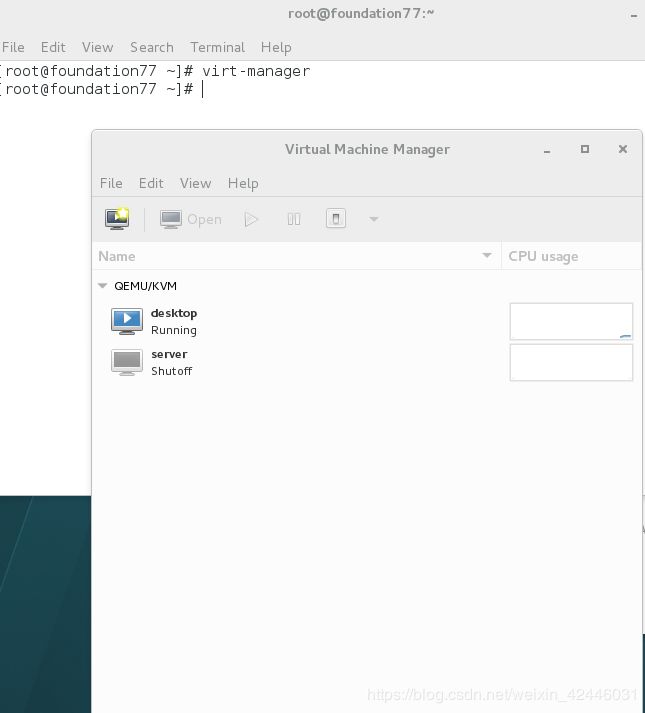Click server VM CPU usage graph

click(571, 362)
